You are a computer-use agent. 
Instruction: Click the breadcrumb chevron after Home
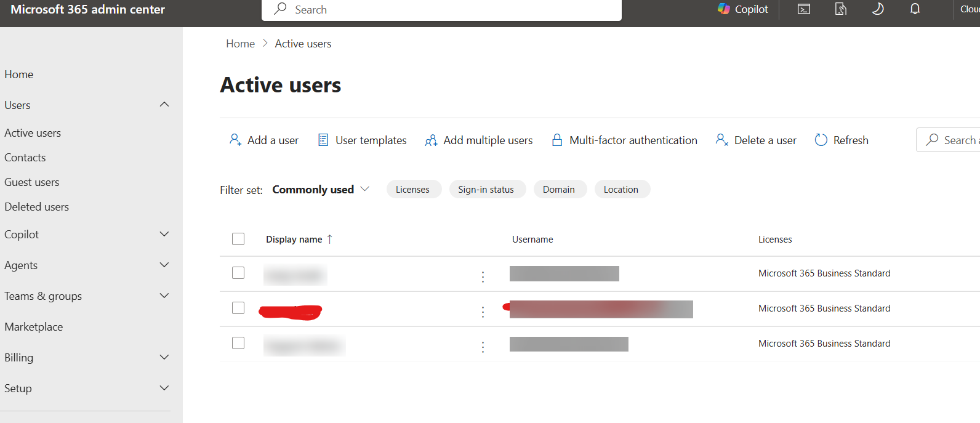pyautogui.click(x=265, y=44)
